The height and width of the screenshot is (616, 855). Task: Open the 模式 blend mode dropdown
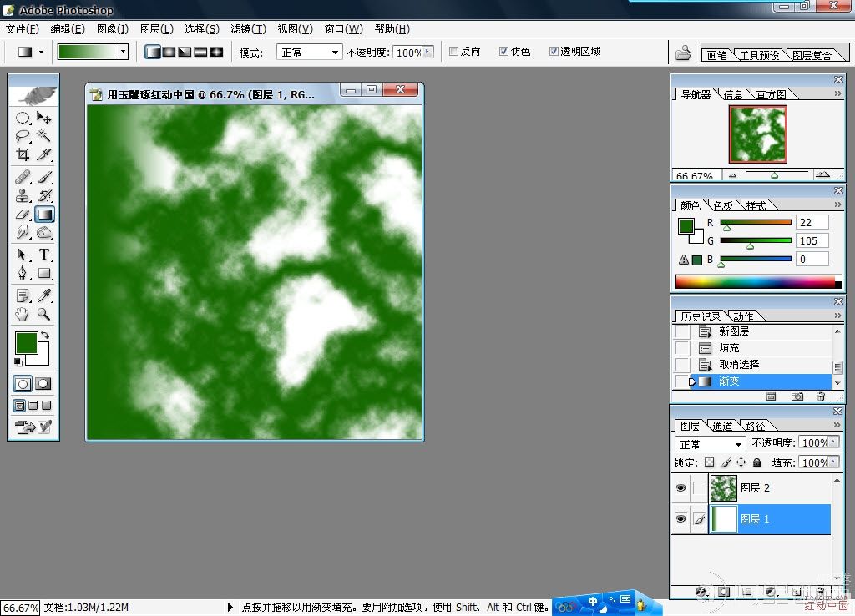[309, 53]
